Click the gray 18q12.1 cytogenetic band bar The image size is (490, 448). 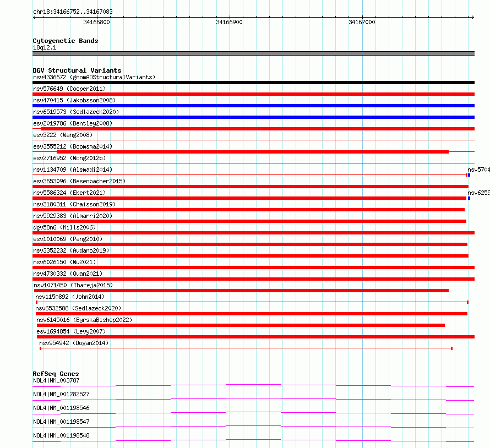pyautogui.click(x=253, y=53)
